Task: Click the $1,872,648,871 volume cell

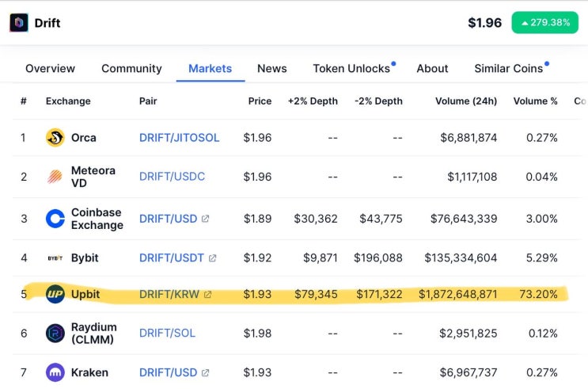Action: (x=458, y=294)
